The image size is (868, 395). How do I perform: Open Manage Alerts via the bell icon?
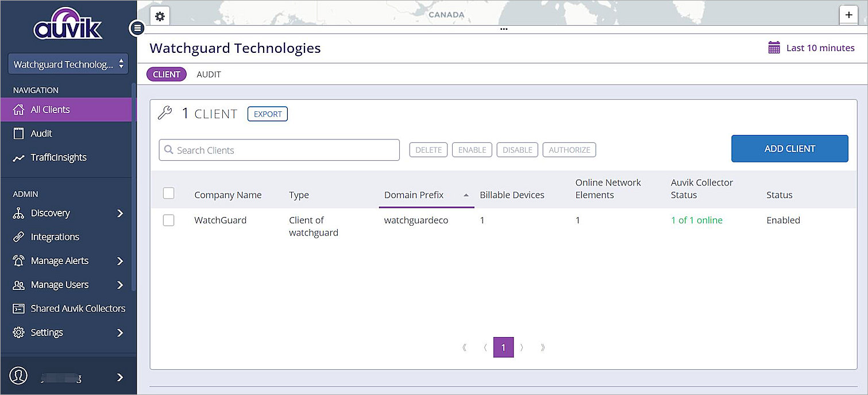[x=18, y=261]
